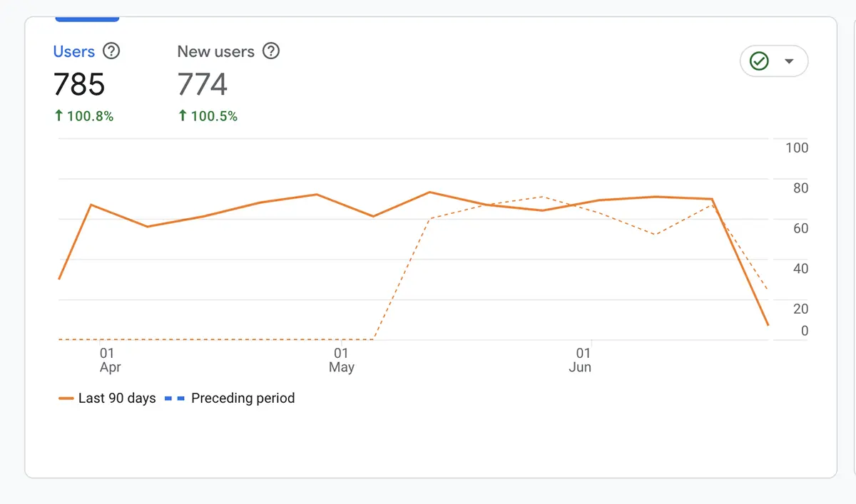Click the help icon beside New users

(x=271, y=51)
